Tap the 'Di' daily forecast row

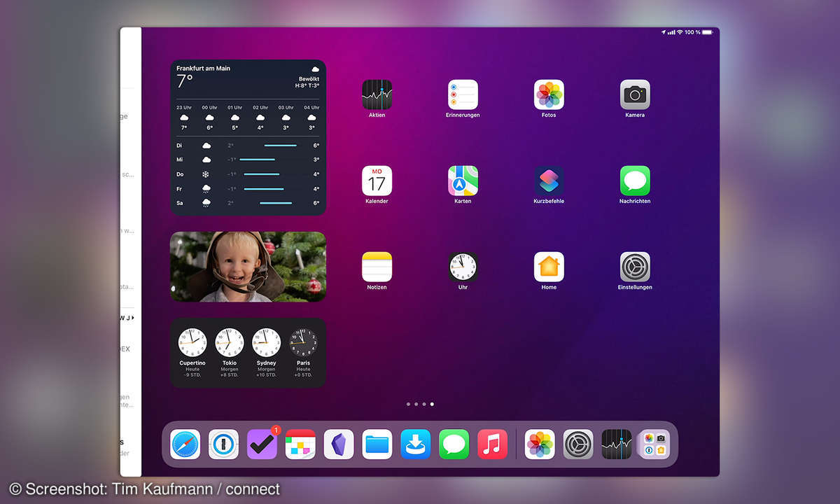pyautogui.click(x=248, y=146)
